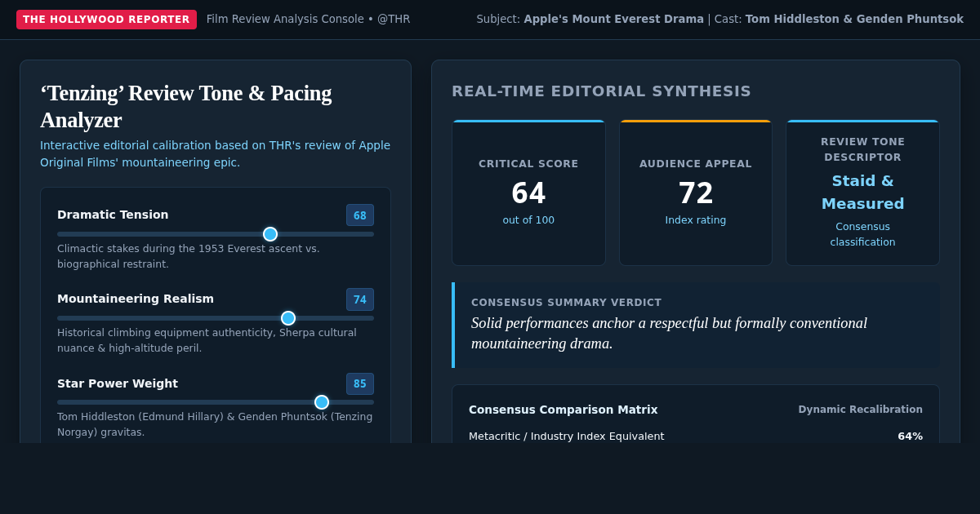This screenshot has height=514, width=980.
Task: Click the Dramatic Tension label
Action: tap(113, 215)
